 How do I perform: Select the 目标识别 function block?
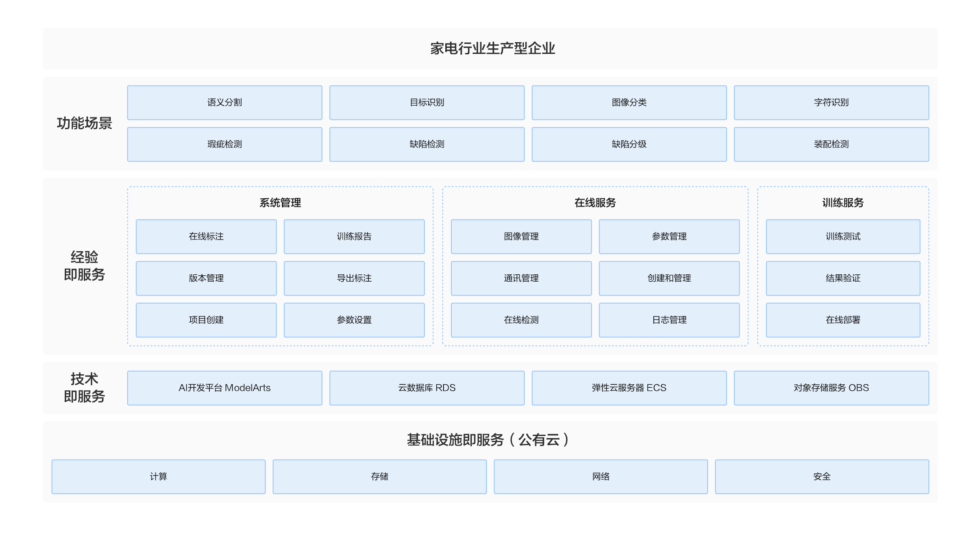pos(427,103)
